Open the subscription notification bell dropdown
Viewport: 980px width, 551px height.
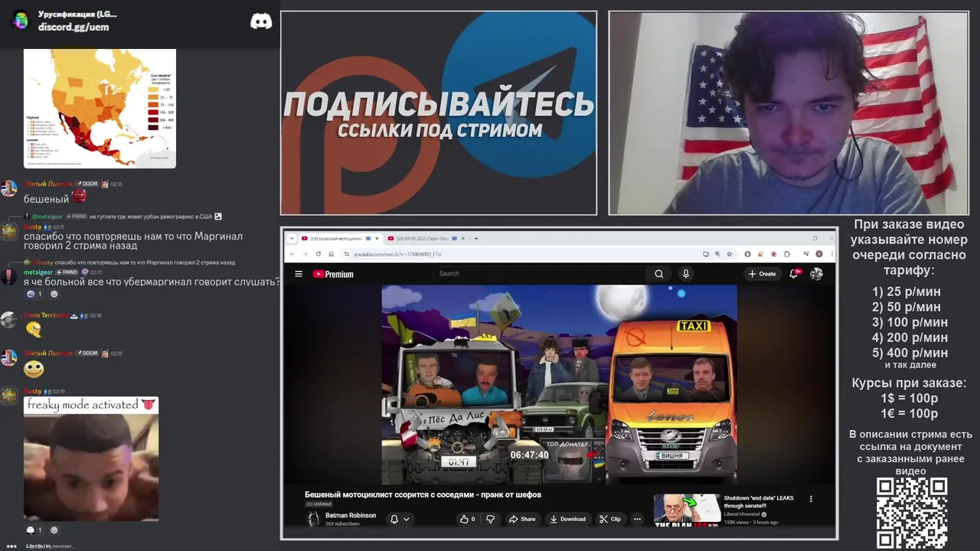point(400,519)
